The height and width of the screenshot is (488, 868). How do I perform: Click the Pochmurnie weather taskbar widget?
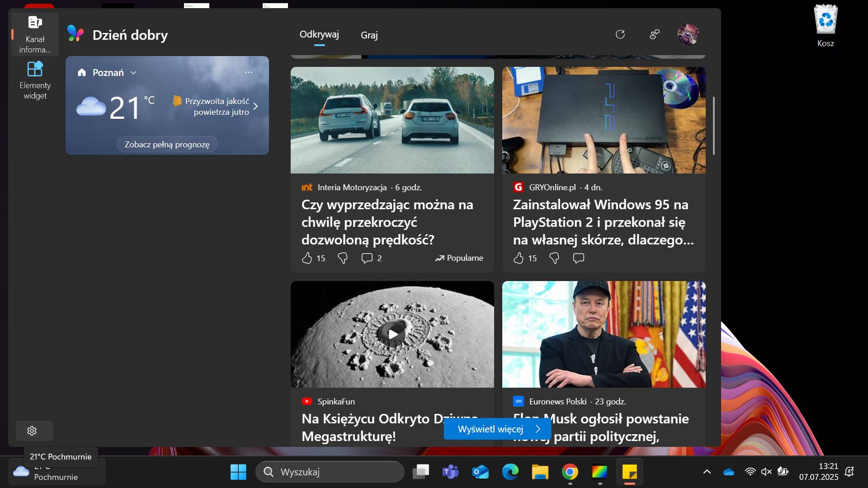coord(57,472)
